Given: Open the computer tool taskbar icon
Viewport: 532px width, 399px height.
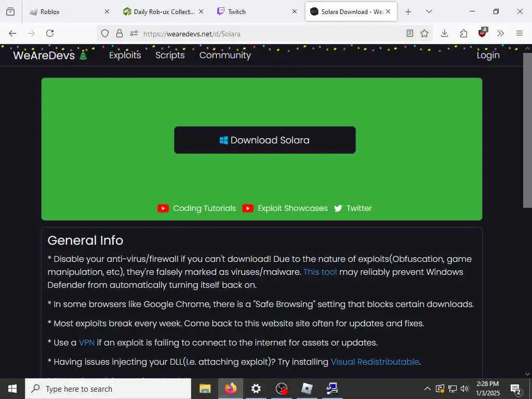Looking at the screenshot, I should pyautogui.click(x=332, y=389).
